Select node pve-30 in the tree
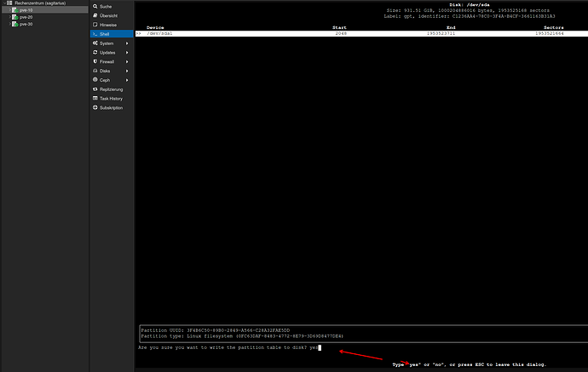 point(45,24)
